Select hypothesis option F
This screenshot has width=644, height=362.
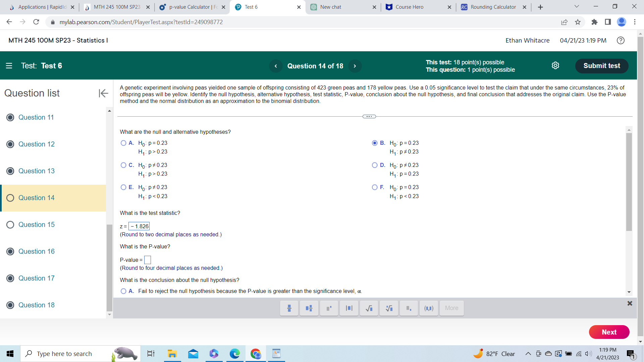pos(375,187)
